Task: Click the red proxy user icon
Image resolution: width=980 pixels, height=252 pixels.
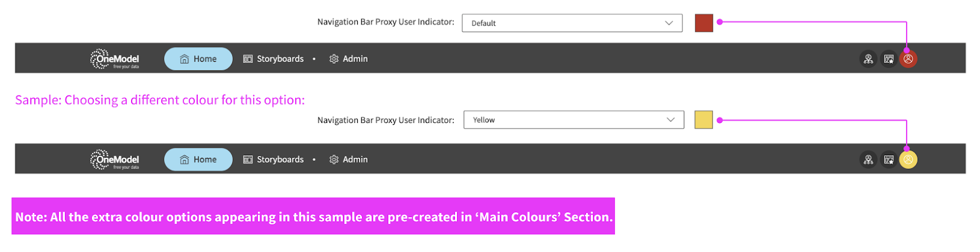Action: 908,59
